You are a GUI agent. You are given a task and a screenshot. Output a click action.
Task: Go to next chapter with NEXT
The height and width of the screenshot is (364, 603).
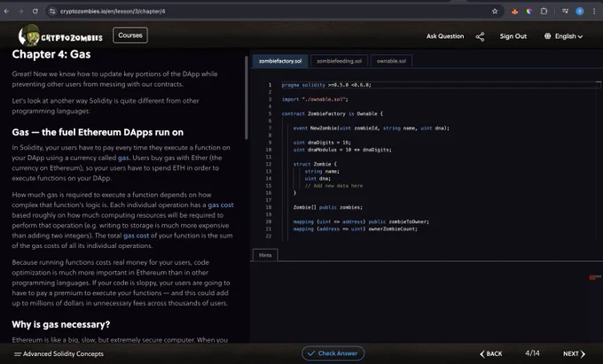tap(574, 353)
